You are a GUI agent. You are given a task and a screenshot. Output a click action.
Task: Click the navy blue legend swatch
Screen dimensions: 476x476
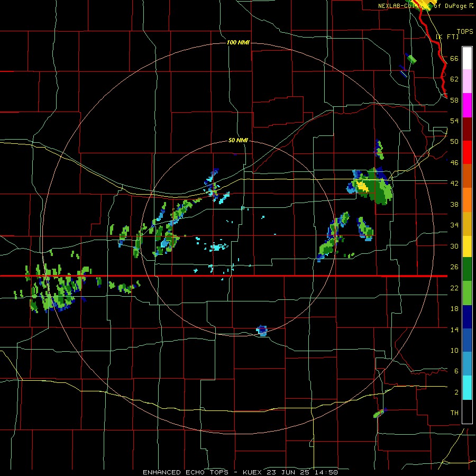pyautogui.click(x=467, y=316)
